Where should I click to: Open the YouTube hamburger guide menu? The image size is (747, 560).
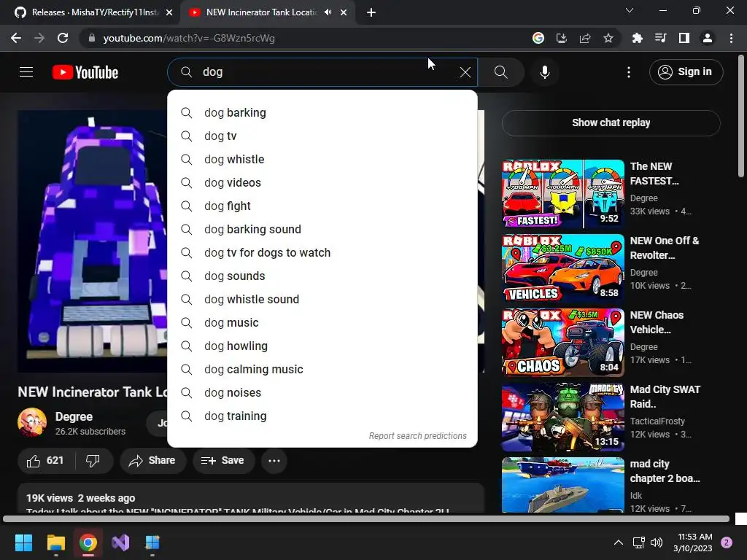point(26,72)
